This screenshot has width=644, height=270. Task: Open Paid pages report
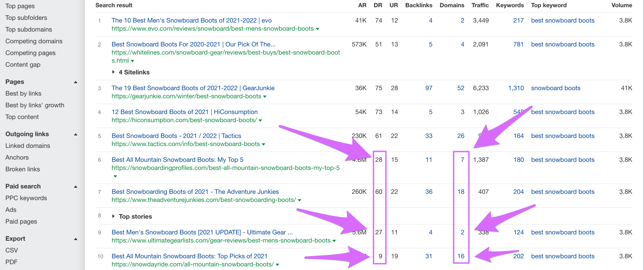21,221
